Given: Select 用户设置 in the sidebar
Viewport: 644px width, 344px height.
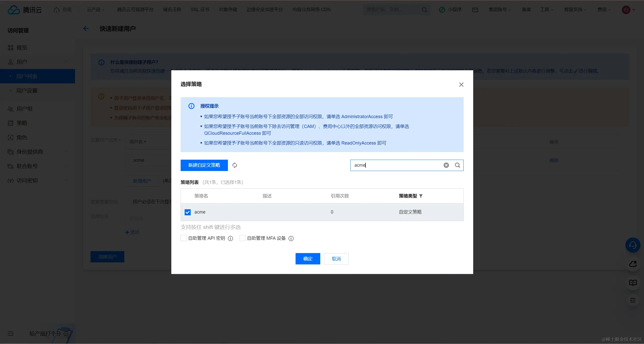Looking at the screenshot, I should click(x=27, y=90).
